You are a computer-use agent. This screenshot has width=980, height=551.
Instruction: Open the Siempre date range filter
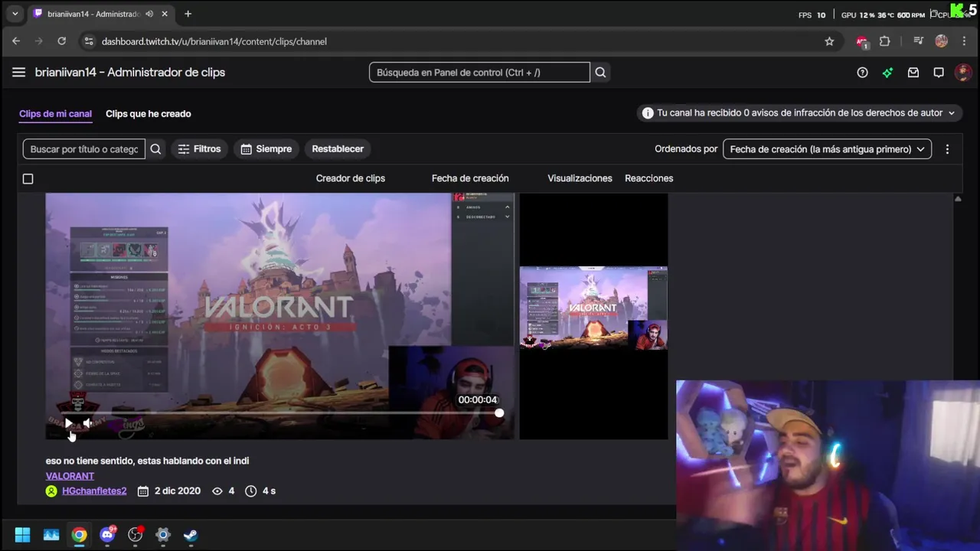click(x=266, y=149)
